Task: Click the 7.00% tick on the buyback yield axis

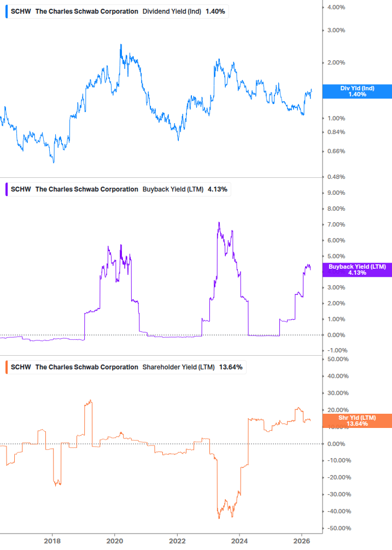Action: coord(336,224)
